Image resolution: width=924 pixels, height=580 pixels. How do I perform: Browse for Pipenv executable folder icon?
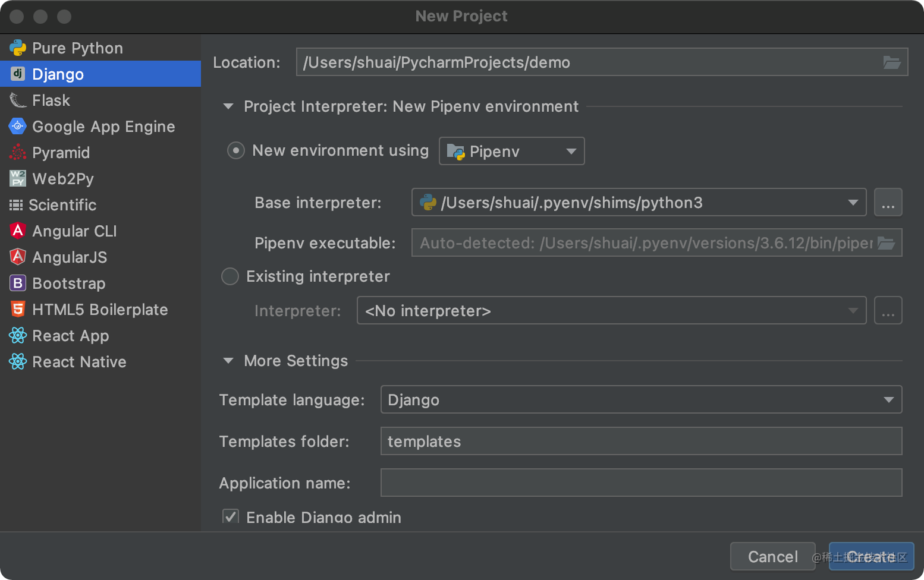click(x=886, y=243)
